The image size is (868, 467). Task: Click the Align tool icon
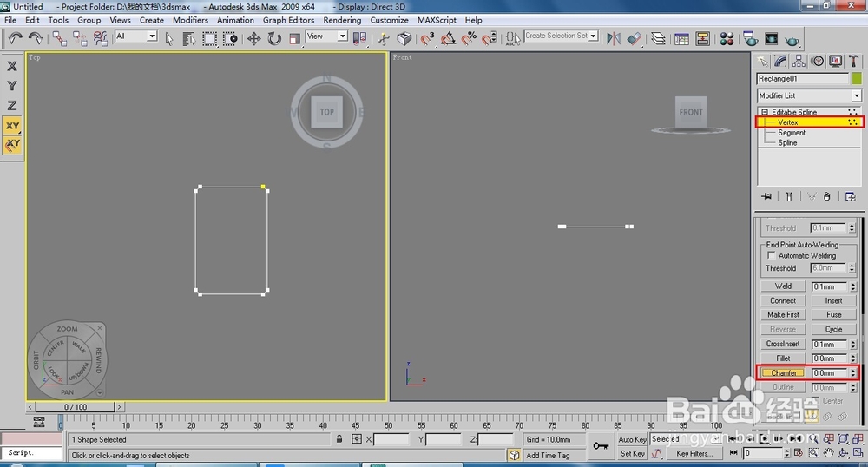[635, 38]
